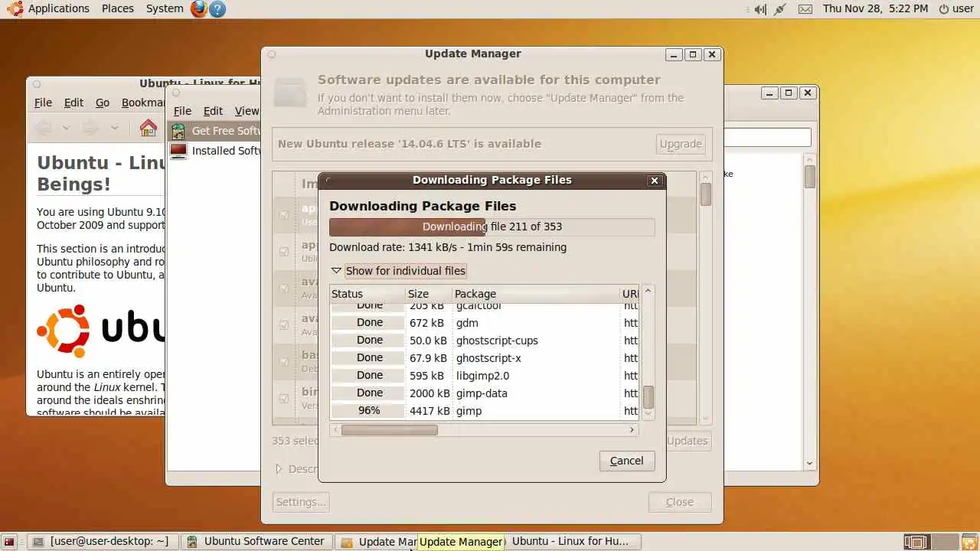Screen dimensions: 980x551
Task: Open View menu in Software Center window
Action: click(x=247, y=111)
